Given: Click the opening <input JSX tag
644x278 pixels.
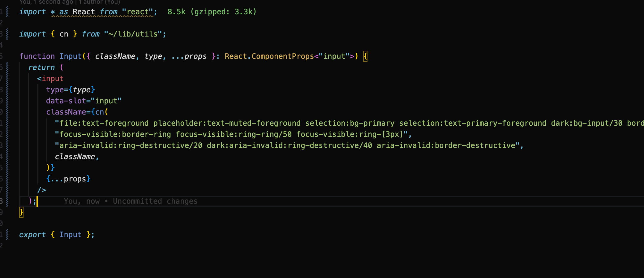Looking at the screenshot, I should (x=50, y=79).
